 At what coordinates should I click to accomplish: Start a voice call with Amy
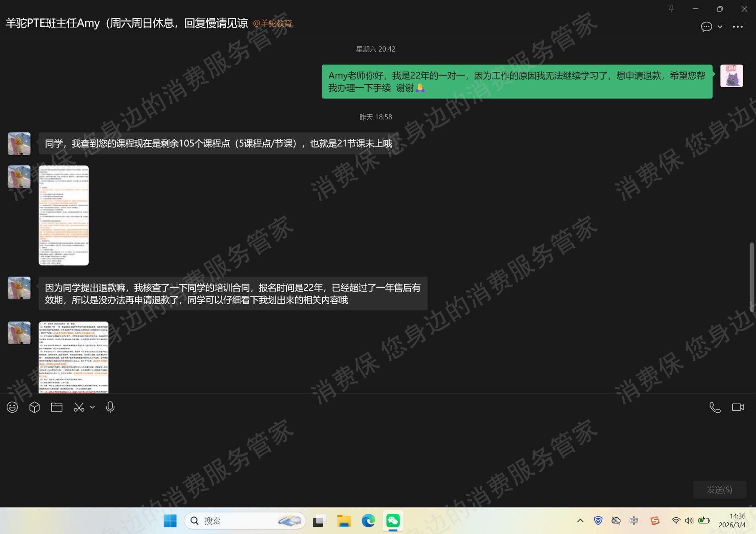coord(715,407)
